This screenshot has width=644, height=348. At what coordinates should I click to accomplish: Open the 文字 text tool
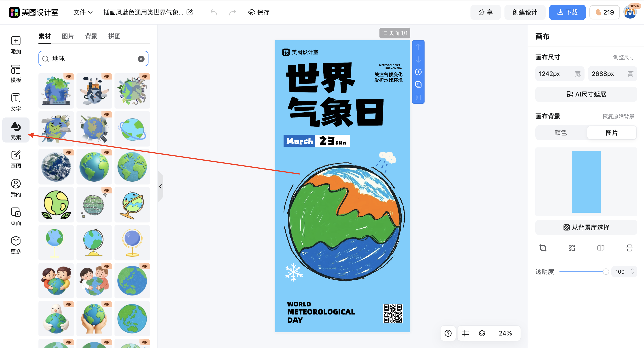16,102
